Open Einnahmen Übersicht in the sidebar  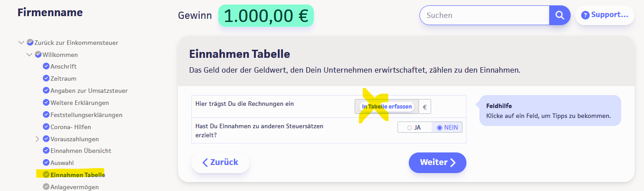(80, 151)
